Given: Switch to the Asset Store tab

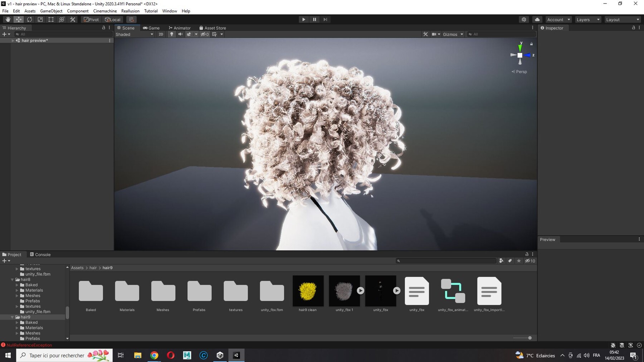Looking at the screenshot, I should tap(213, 28).
